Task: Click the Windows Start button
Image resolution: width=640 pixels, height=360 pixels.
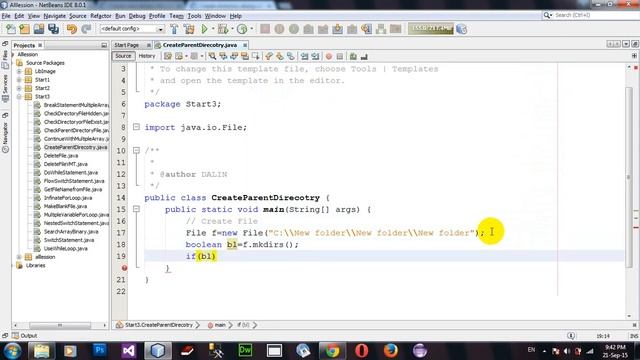Action: 13,350
